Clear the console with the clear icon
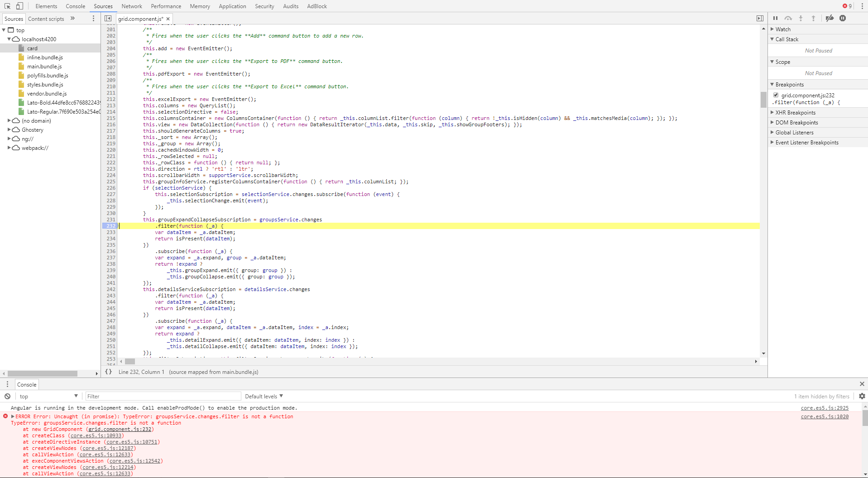This screenshot has height=478, width=868. tap(8, 396)
